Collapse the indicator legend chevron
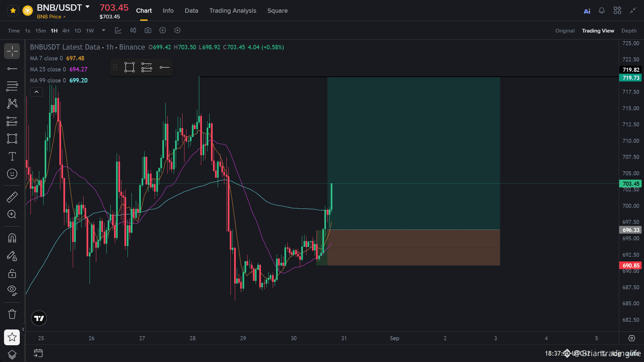The image size is (644, 362). pyautogui.click(x=36, y=92)
